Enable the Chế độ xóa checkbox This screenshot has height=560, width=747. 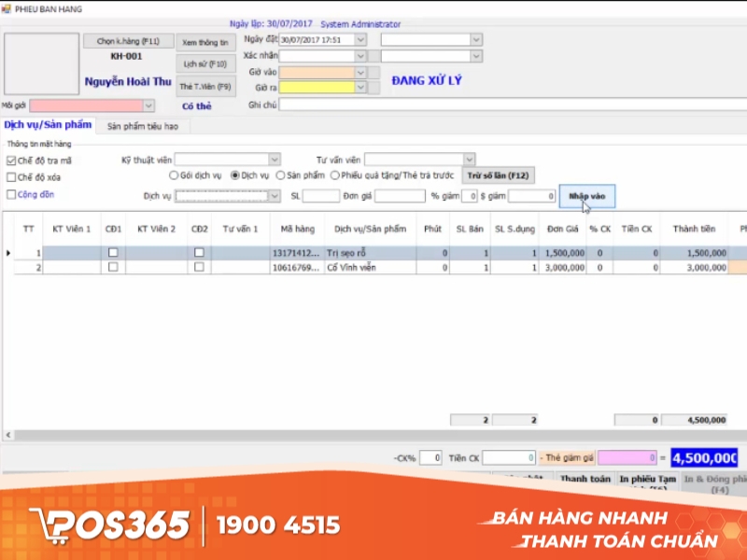tap(11, 177)
